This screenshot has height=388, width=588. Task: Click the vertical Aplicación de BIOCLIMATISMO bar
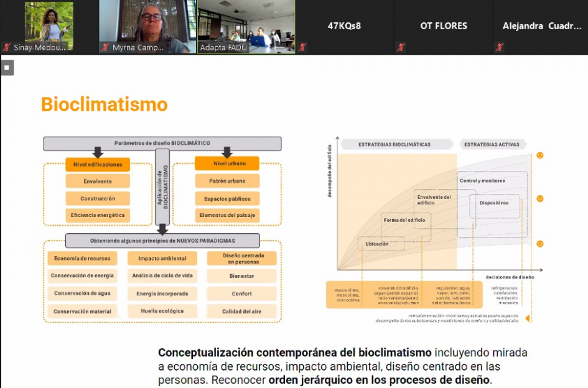click(162, 187)
